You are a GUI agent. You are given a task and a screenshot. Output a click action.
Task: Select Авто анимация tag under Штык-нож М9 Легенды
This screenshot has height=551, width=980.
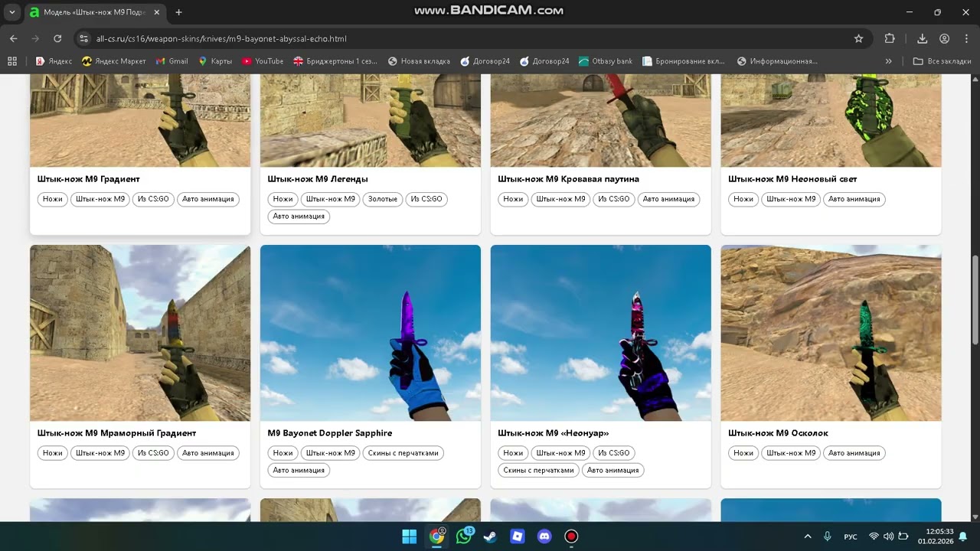click(299, 216)
